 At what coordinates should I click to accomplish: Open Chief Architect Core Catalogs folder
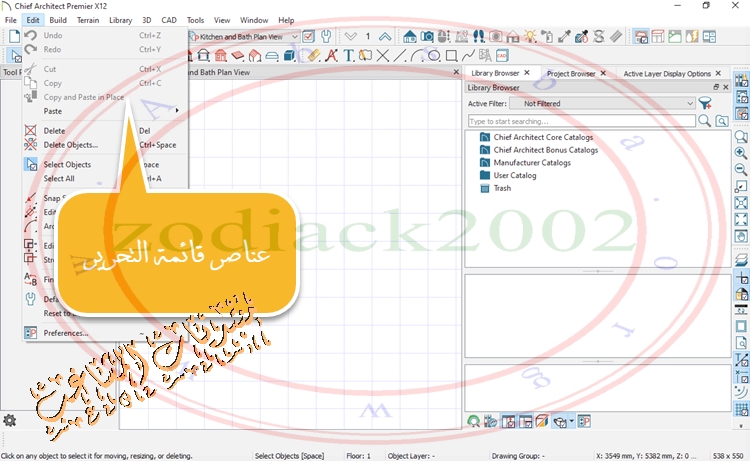click(x=543, y=137)
